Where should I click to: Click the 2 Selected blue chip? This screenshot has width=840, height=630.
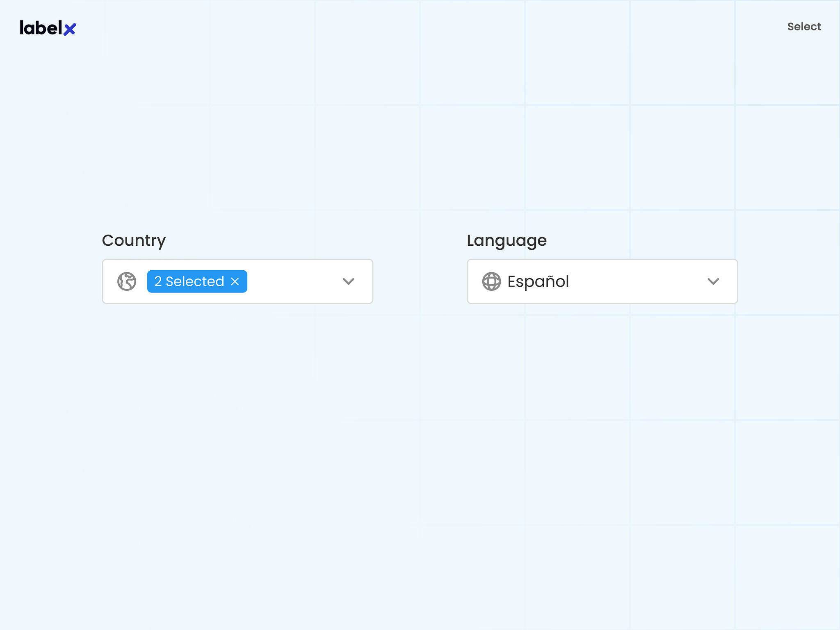tap(189, 281)
